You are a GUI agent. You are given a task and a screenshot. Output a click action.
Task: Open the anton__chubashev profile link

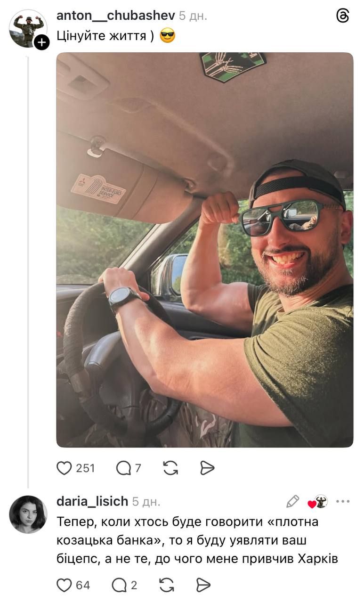pos(115,16)
